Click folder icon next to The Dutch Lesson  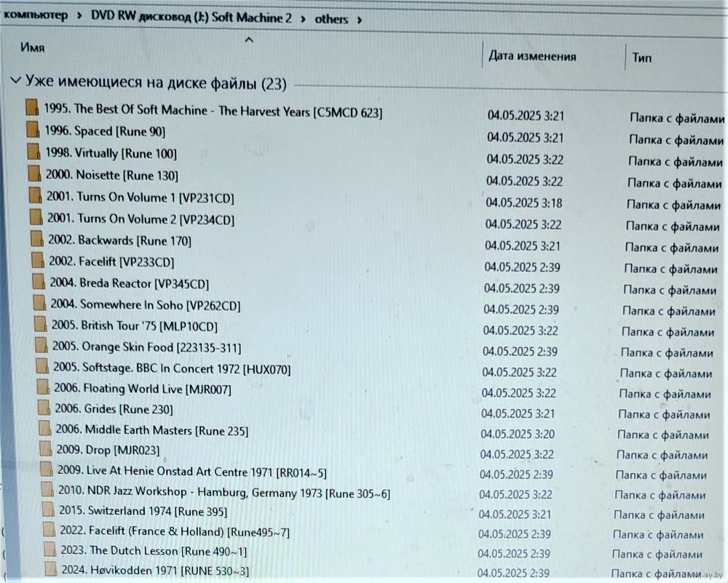50,549
